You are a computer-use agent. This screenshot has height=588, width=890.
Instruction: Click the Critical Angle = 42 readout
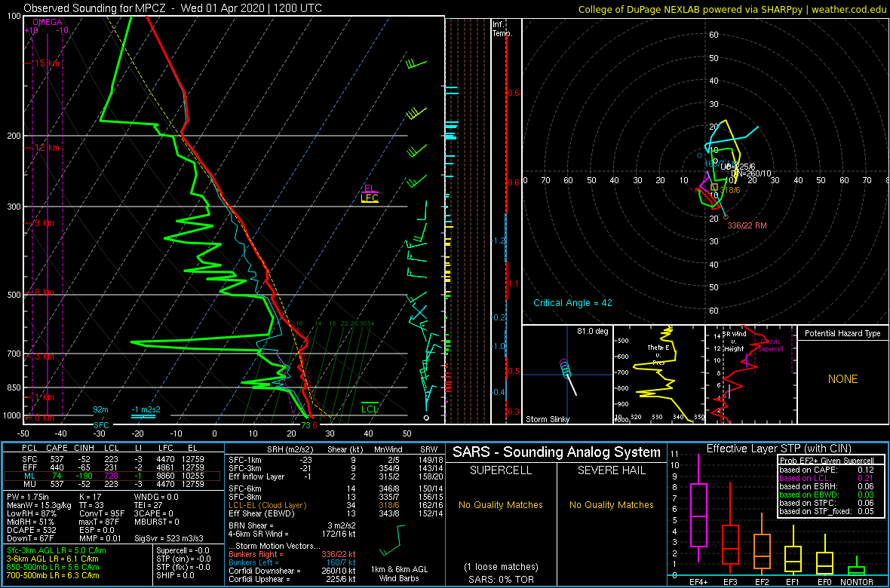572,302
